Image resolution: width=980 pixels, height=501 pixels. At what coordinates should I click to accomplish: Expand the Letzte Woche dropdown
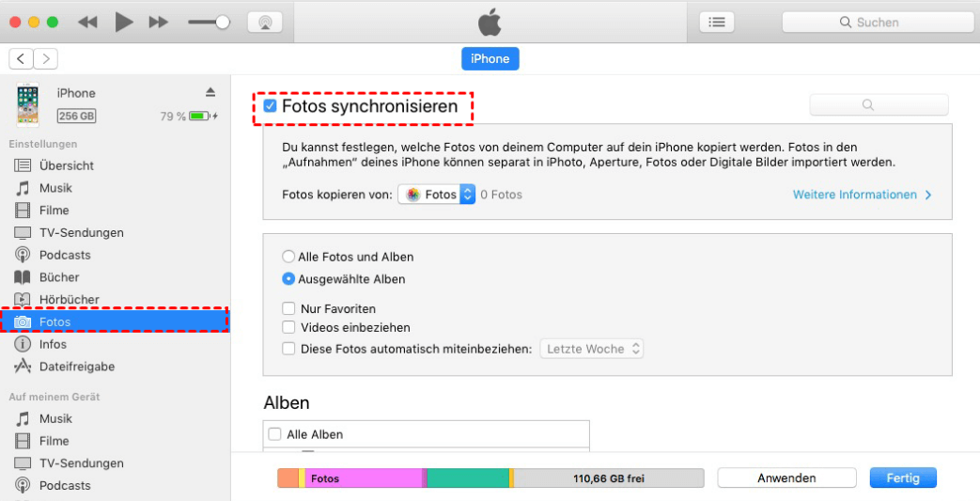pyautogui.click(x=593, y=349)
